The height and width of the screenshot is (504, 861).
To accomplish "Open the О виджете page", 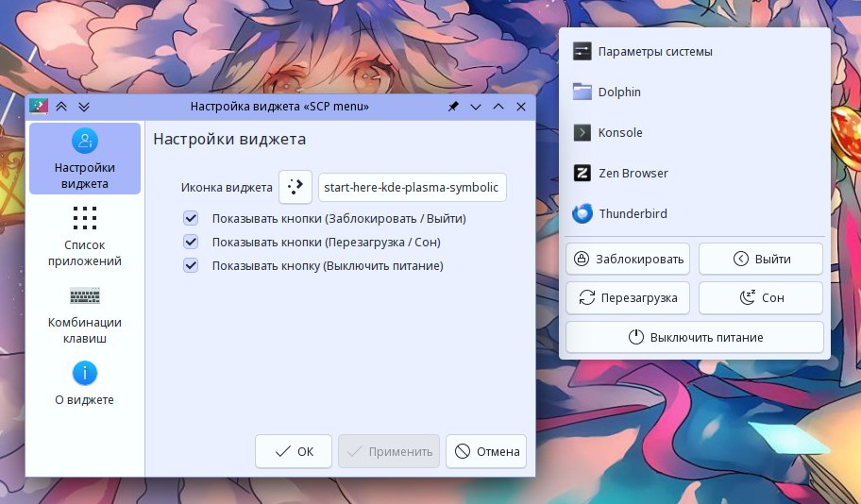I will [x=85, y=384].
